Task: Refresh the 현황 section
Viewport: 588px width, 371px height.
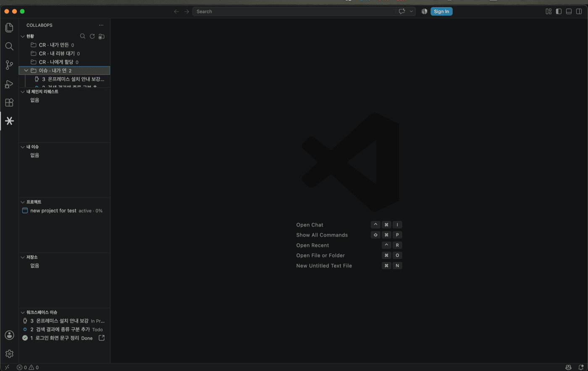Action: tap(92, 36)
